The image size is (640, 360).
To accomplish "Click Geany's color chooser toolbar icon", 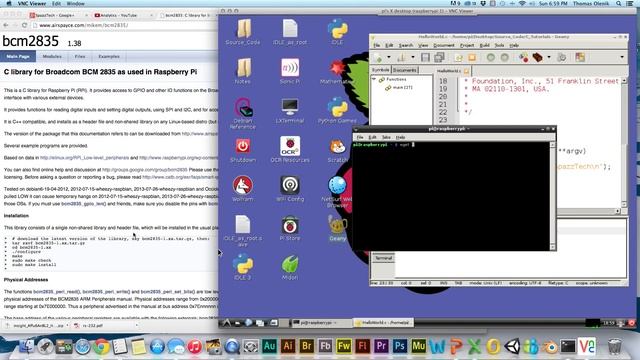I will (x=580, y=57).
